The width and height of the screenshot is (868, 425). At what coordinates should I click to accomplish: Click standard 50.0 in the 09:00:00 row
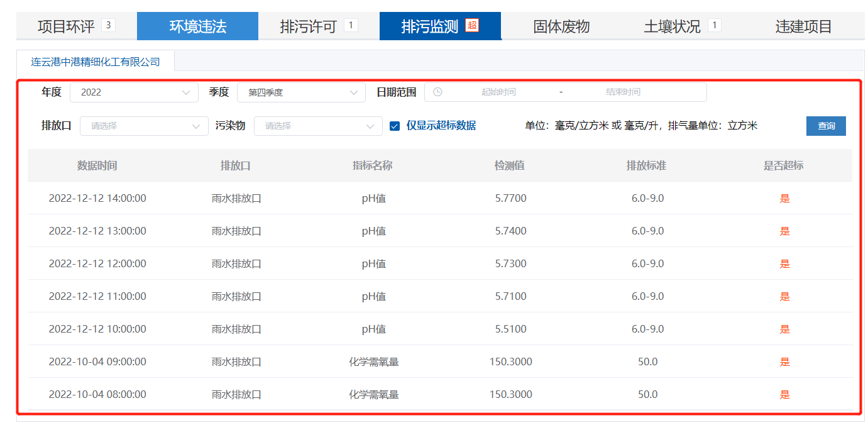click(x=648, y=362)
